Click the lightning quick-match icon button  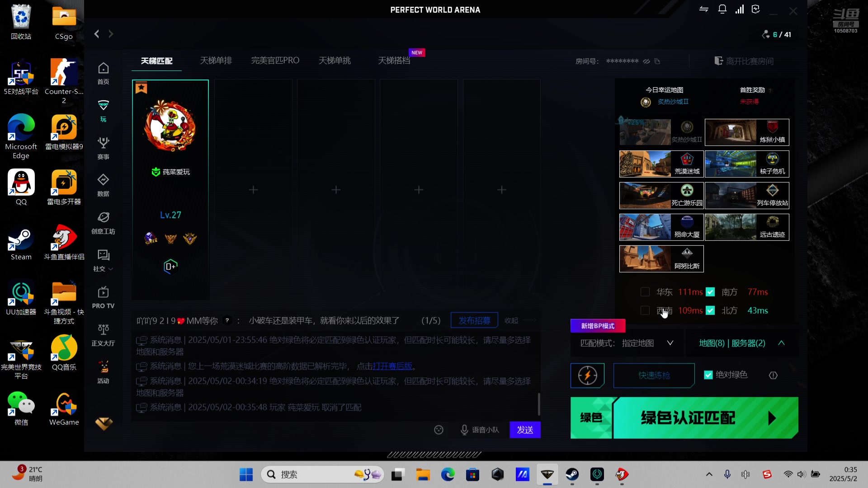click(x=587, y=375)
